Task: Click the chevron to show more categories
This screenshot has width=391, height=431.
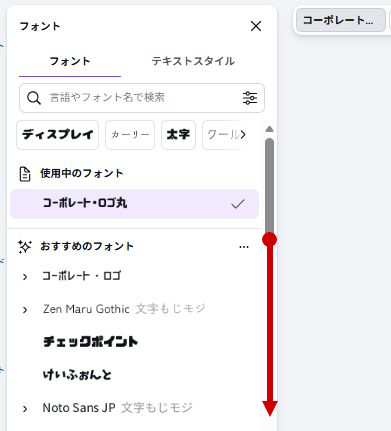Action: (x=243, y=135)
